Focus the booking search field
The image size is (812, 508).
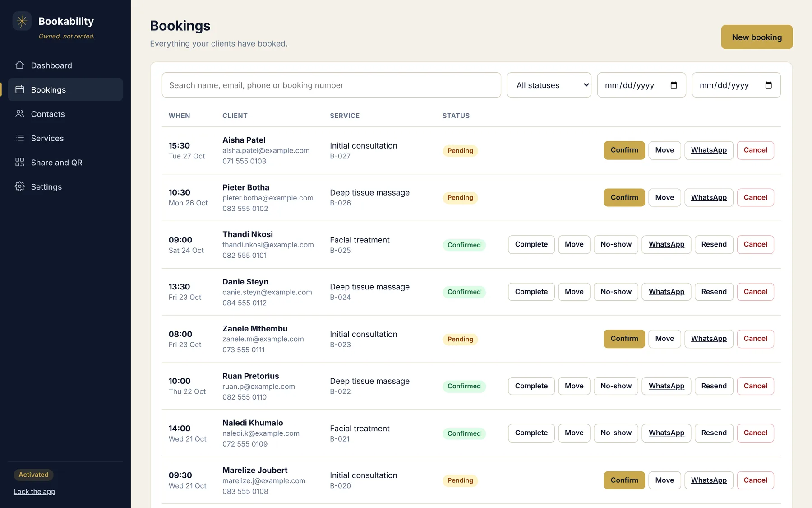pos(332,85)
